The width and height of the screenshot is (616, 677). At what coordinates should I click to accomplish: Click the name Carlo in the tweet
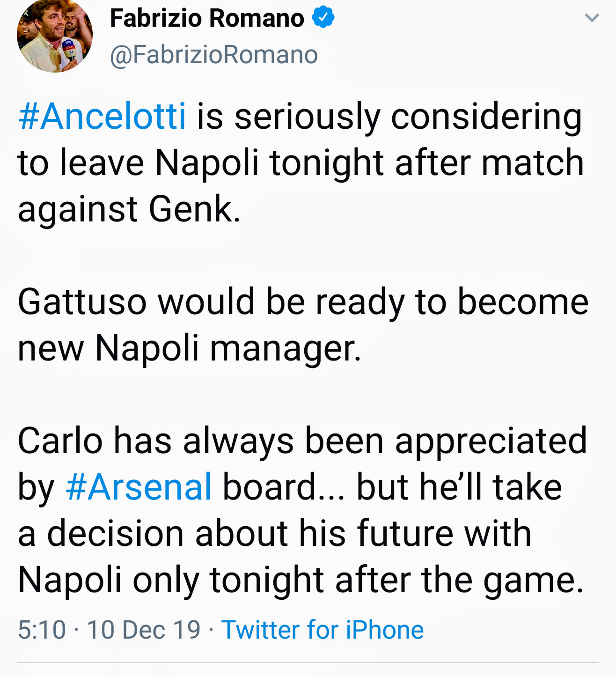click(x=60, y=441)
